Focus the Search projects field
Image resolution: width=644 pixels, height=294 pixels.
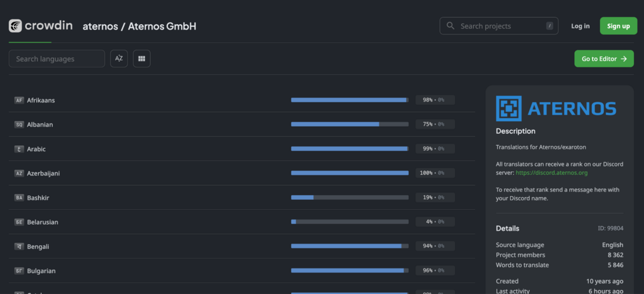499,26
